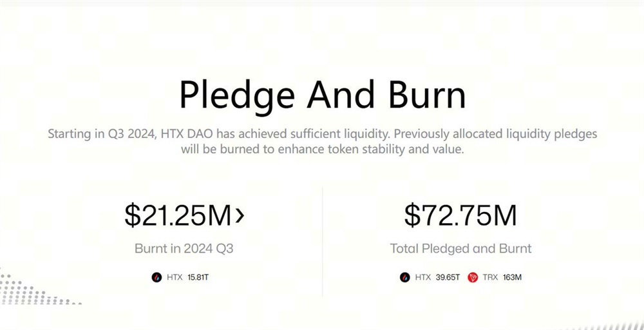Select the 39.65T HTX amount
The image size is (644, 330).
[x=448, y=278]
